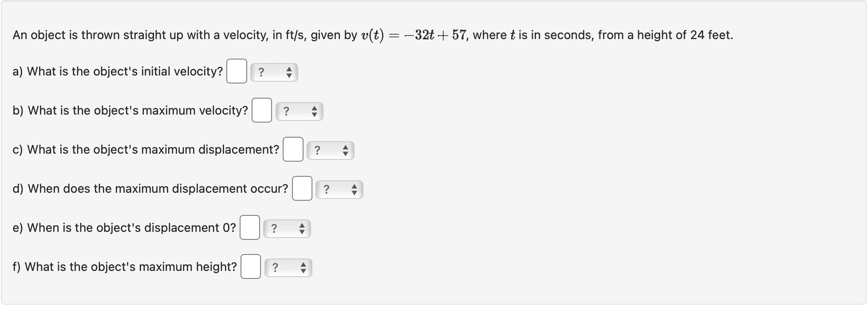The width and height of the screenshot is (868, 310).
Task: Click the up arrow beside part e dropdown
Action: pyautogui.click(x=303, y=225)
